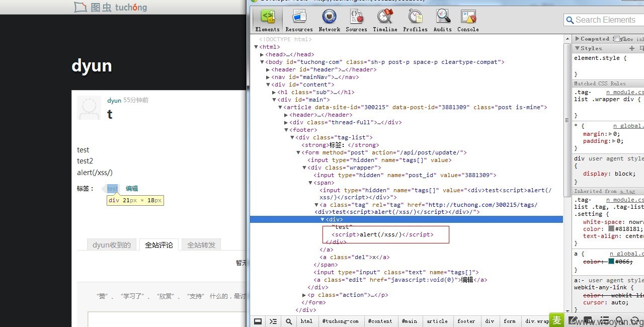Expand the nav mainNav node
Image resolution: width=644 pixels, height=327 pixels.
click(x=268, y=77)
